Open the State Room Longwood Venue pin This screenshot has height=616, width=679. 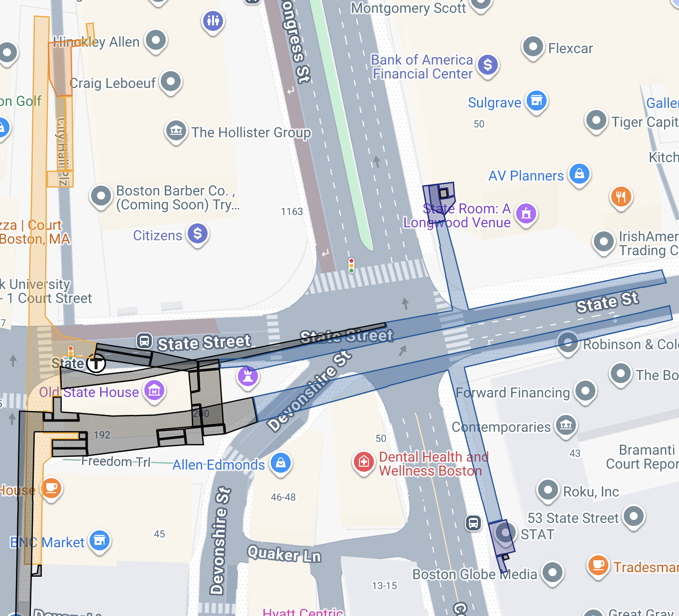coord(526,214)
